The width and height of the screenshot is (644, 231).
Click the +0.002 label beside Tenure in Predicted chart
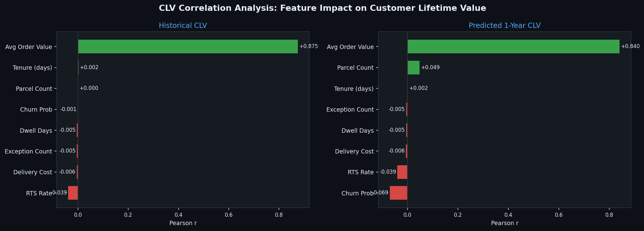(x=419, y=88)
